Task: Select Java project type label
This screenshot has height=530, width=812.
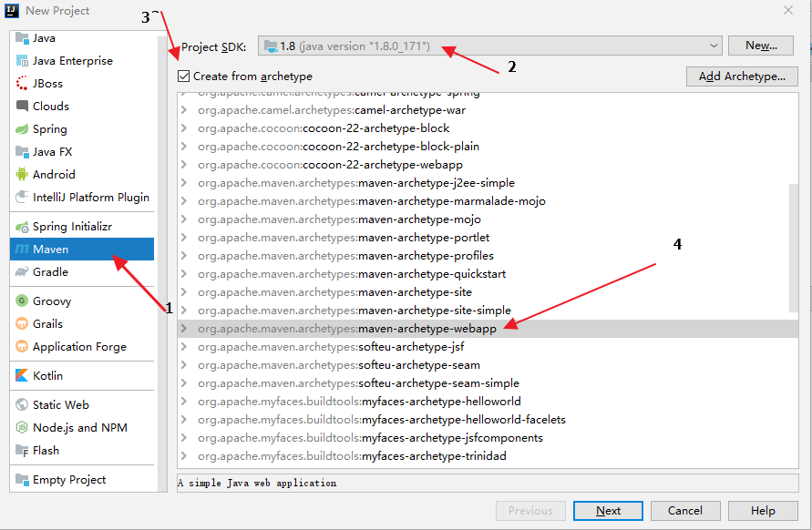Action: point(44,37)
